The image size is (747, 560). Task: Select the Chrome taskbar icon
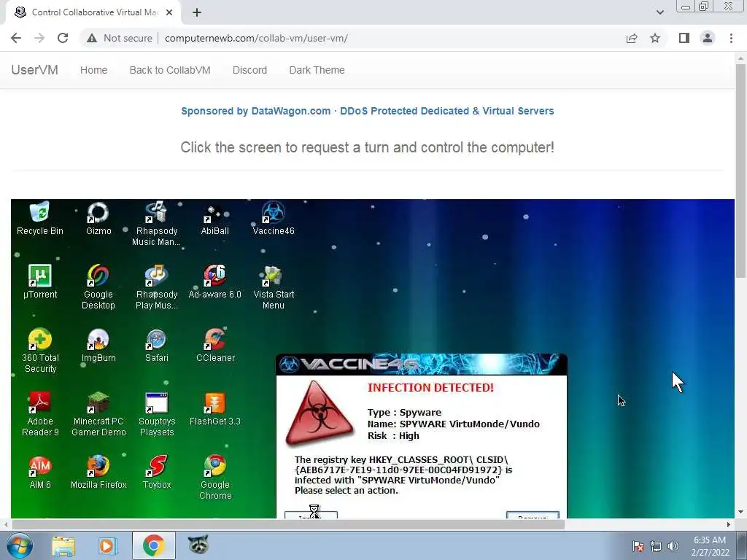153,545
